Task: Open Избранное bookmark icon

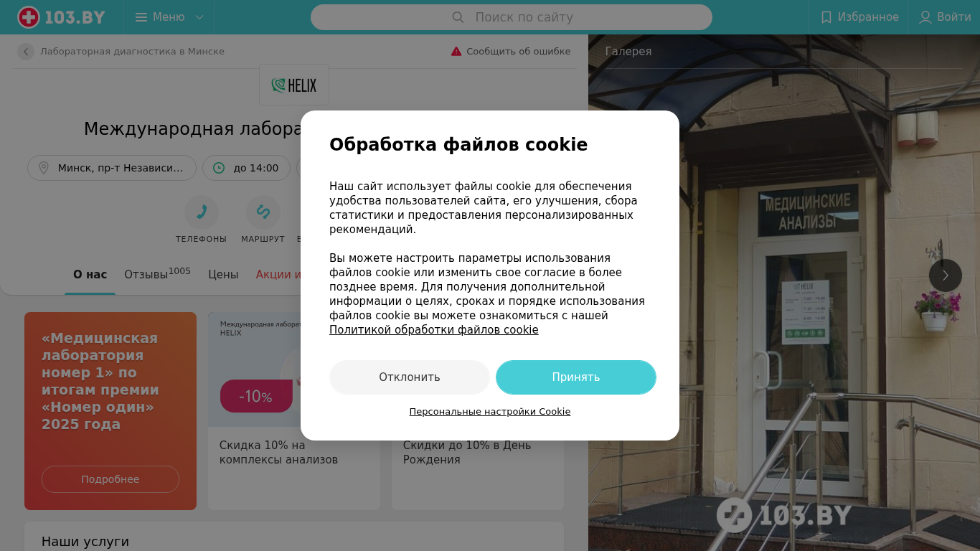Action: pyautogui.click(x=826, y=17)
